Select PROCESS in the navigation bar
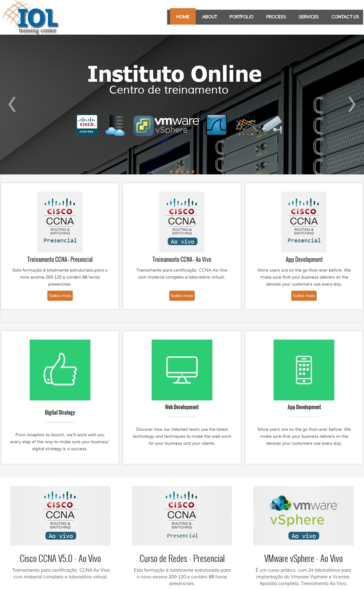The height and width of the screenshot is (589, 364). (276, 17)
